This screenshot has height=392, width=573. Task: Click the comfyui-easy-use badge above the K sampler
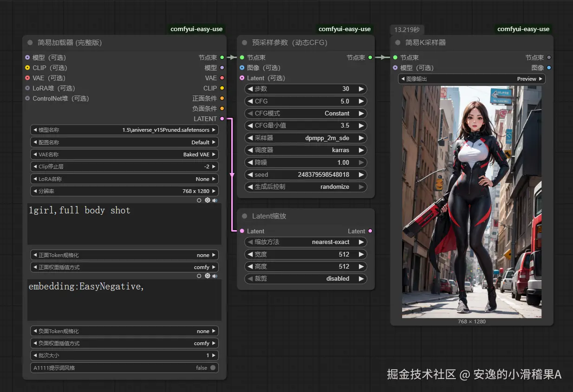click(523, 29)
